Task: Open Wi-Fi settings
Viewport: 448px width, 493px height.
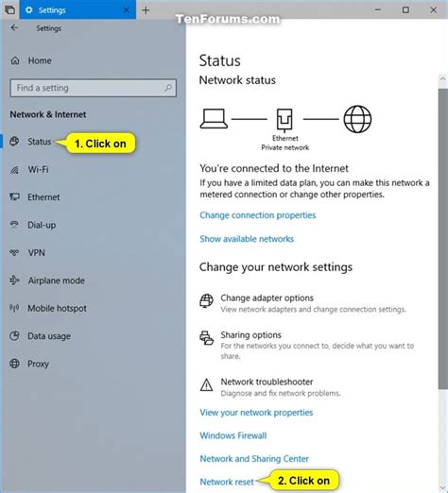Action: [x=38, y=170]
